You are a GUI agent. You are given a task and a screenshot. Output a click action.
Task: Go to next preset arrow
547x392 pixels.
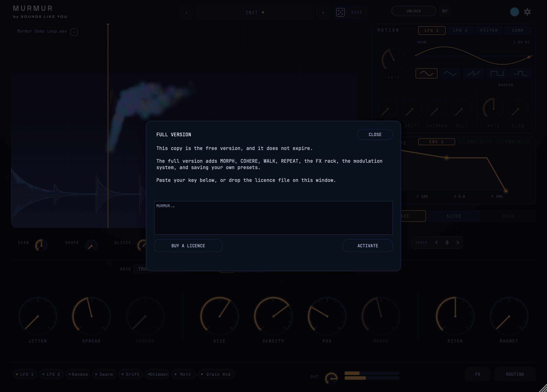pos(323,12)
